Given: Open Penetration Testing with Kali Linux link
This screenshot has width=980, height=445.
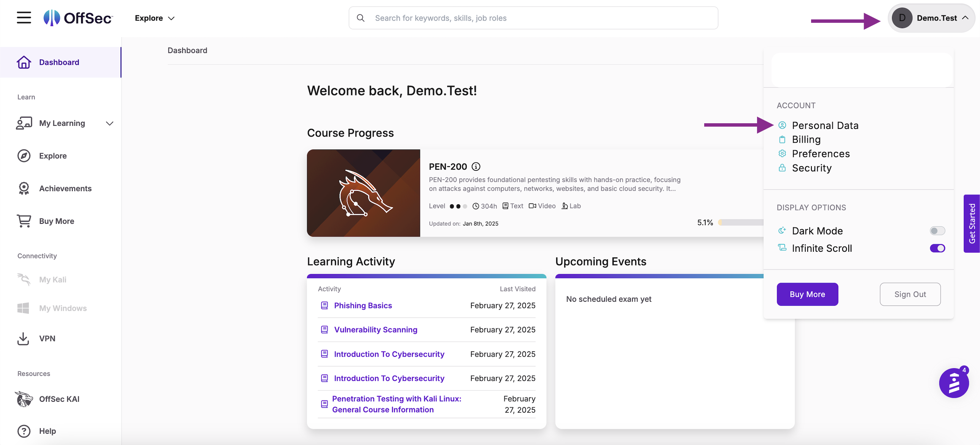Looking at the screenshot, I should click(x=396, y=404).
